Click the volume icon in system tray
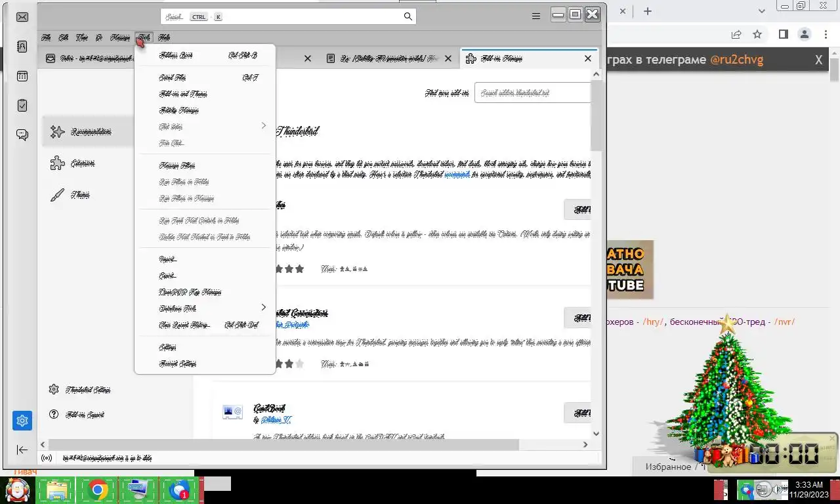 778,490
